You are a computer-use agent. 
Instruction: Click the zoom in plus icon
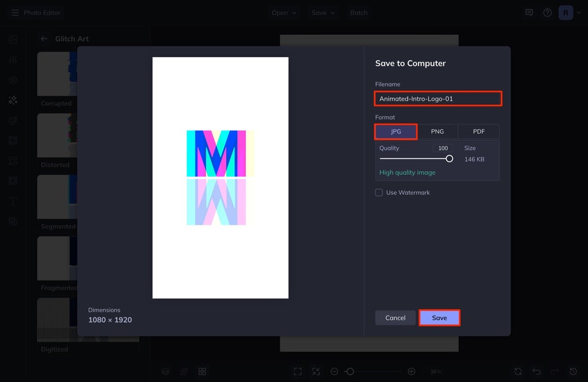411,371
